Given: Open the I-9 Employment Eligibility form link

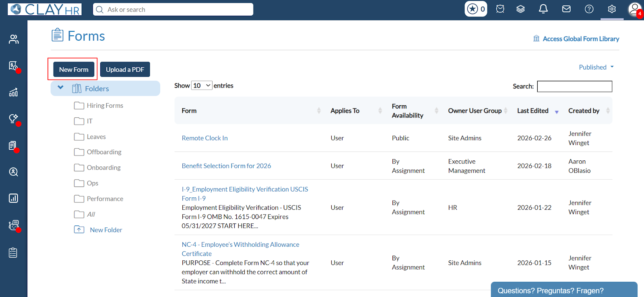Looking at the screenshot, I should (245, 194).
